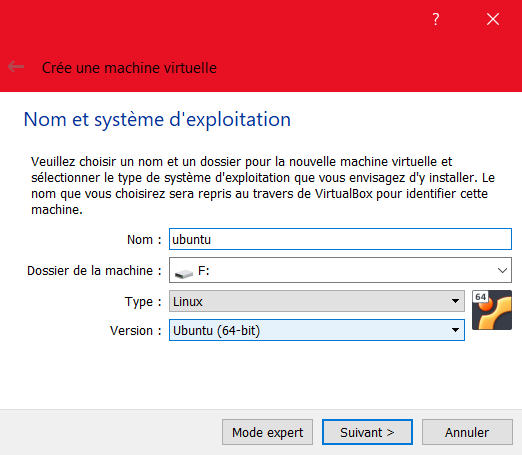Click the 'Dossier de la machine :' label
The width and height of the screenshot is (522, 455).
[x=94, y=270]
